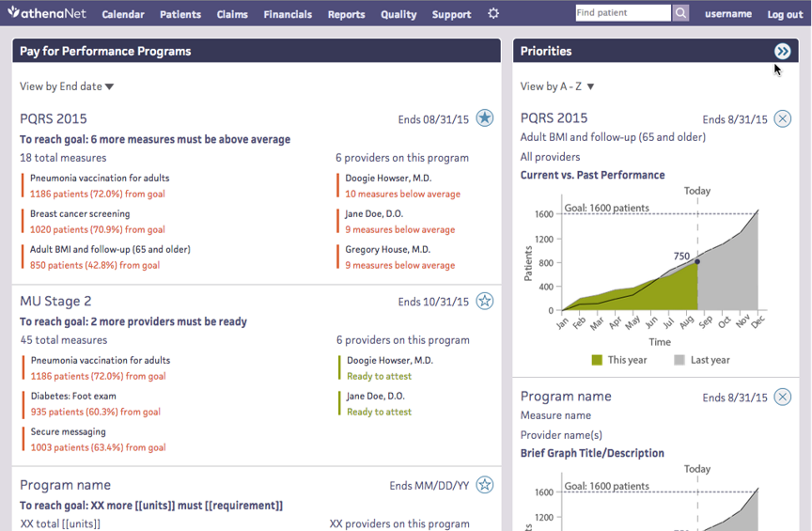Open Breast cancer screening measure
Image resolution: width=812 pixels, height=531 pixels.
tap(80, 213)
